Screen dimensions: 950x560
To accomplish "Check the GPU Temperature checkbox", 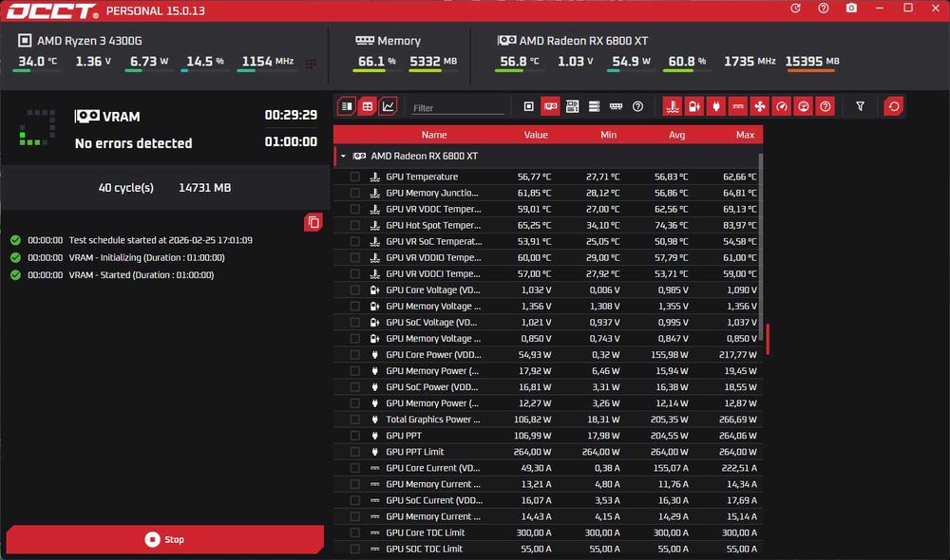I will point(355,177).
